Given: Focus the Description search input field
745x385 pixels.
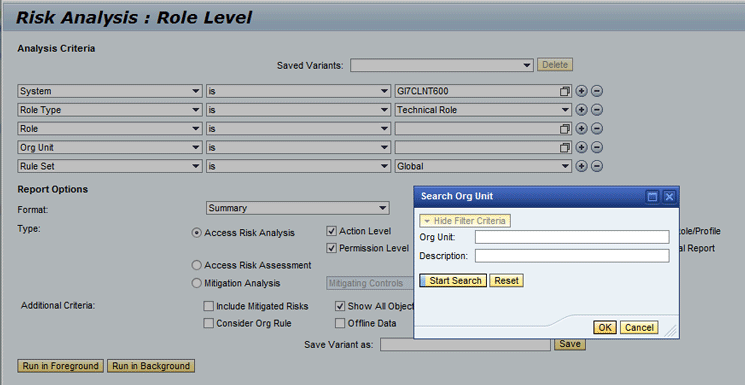Looking at the screenshot, I should [572, 256].
